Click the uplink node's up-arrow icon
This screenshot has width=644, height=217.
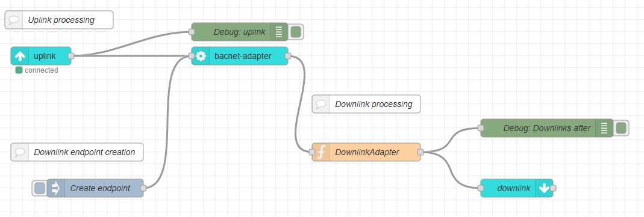(x=20, y=56)
